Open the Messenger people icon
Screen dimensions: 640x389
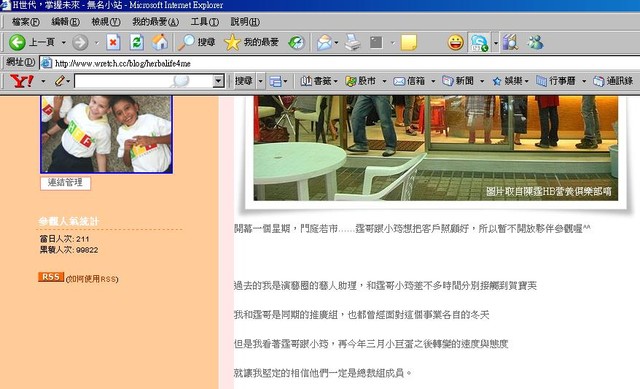(535, 42)
